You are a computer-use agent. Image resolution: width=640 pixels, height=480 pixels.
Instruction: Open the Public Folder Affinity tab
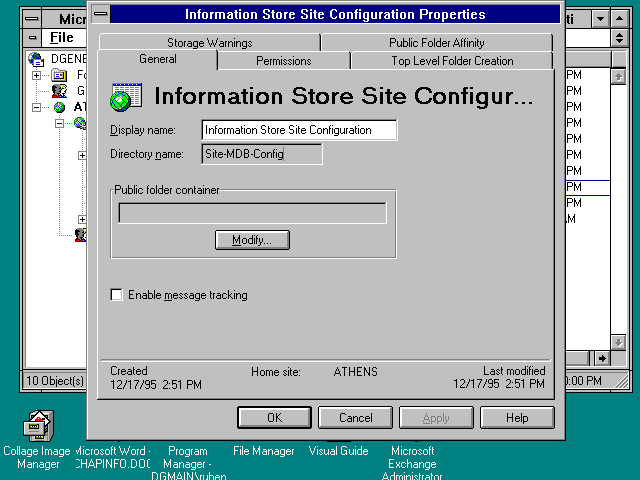click(437, 43)
